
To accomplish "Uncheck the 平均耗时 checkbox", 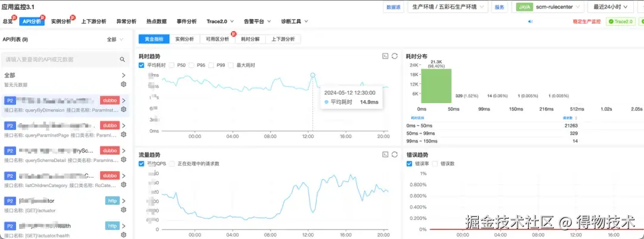I will point(142,66).
